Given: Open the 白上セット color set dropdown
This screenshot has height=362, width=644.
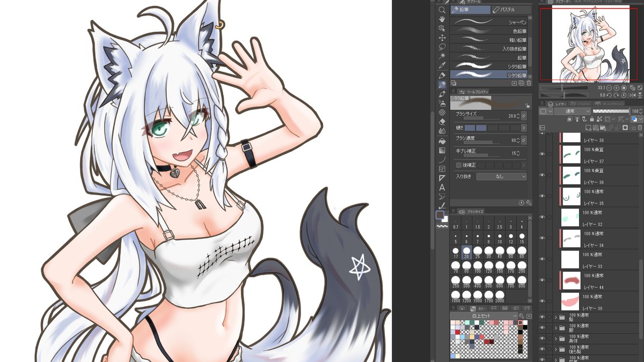Looking at the screenshot, I should coord(484,316).
